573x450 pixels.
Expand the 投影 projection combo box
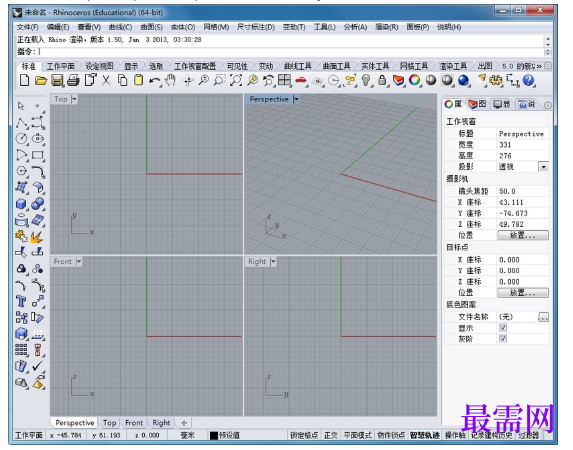click(543, 167)
